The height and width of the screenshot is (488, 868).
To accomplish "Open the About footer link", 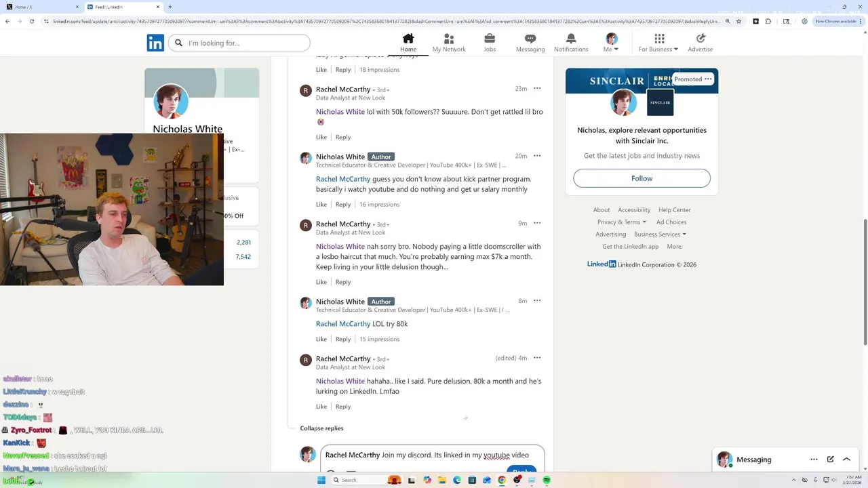I will pos(601,209).
